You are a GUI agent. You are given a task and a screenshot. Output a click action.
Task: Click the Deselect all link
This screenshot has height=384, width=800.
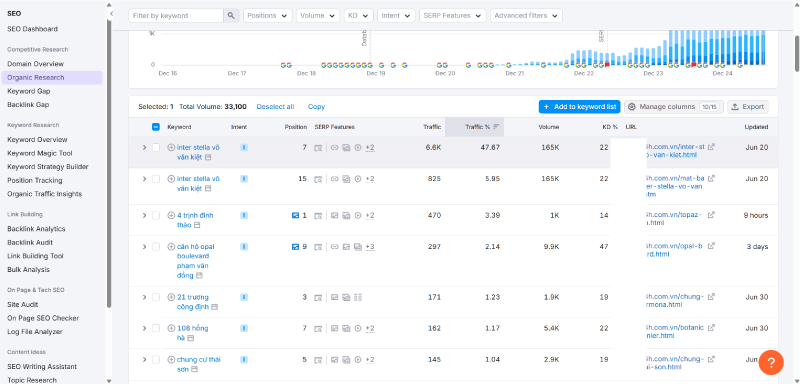(276, 107)
